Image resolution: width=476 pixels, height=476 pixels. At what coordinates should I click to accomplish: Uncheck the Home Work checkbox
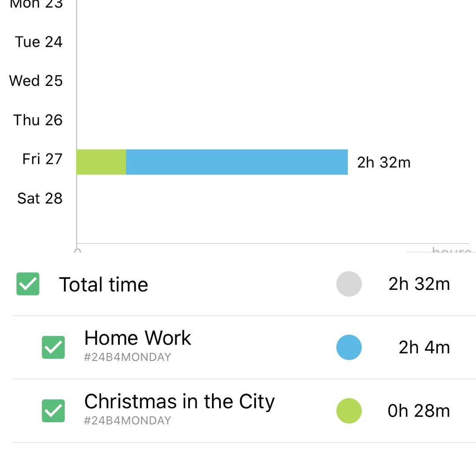pos(53,347)
